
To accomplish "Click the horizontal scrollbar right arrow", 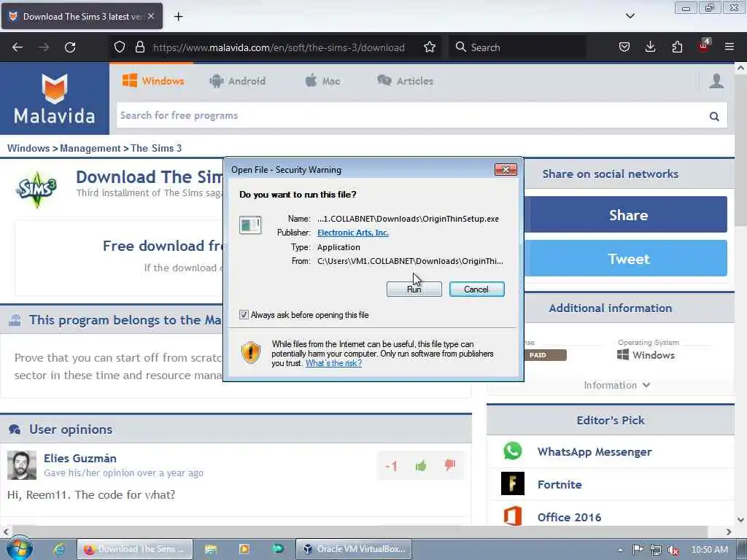I will tap(729, 532).
